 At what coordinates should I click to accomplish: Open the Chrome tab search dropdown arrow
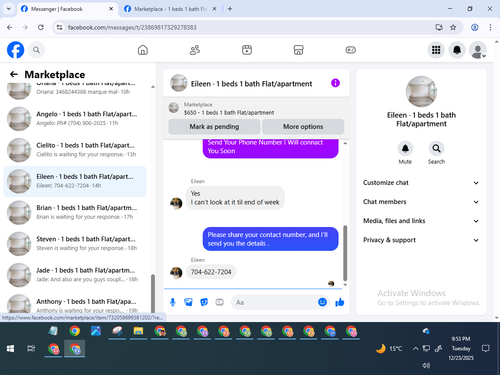coord(9,9)
